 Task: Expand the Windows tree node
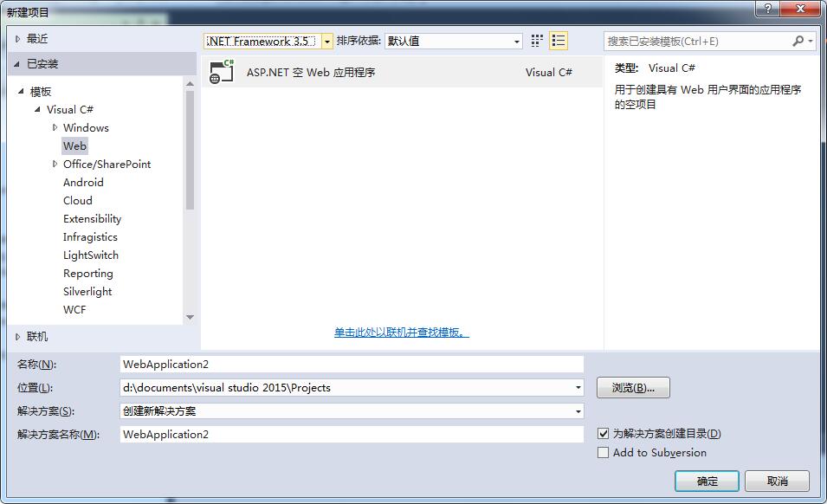[x=55, y=127]
